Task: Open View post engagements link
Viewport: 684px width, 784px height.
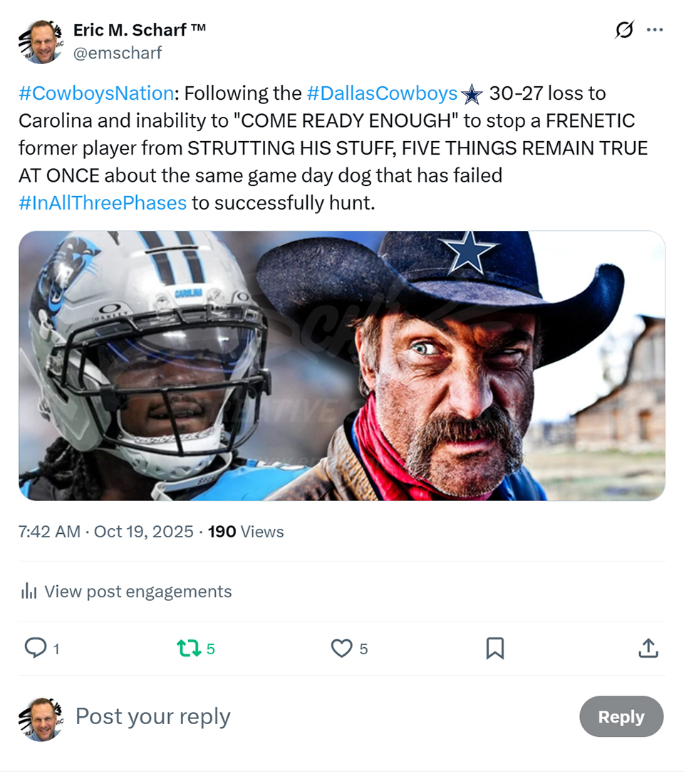Action: click(138, 592)
